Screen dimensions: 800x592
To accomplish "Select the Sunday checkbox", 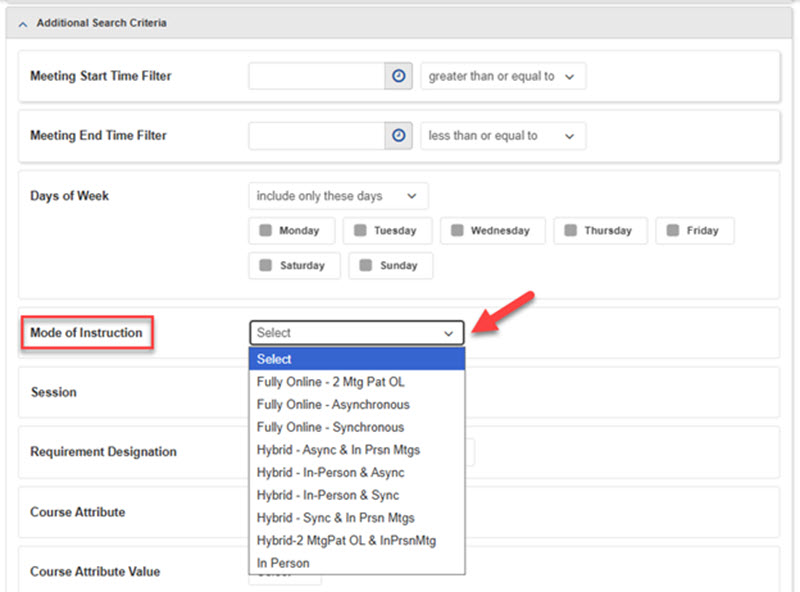I will tap(366, 266).
